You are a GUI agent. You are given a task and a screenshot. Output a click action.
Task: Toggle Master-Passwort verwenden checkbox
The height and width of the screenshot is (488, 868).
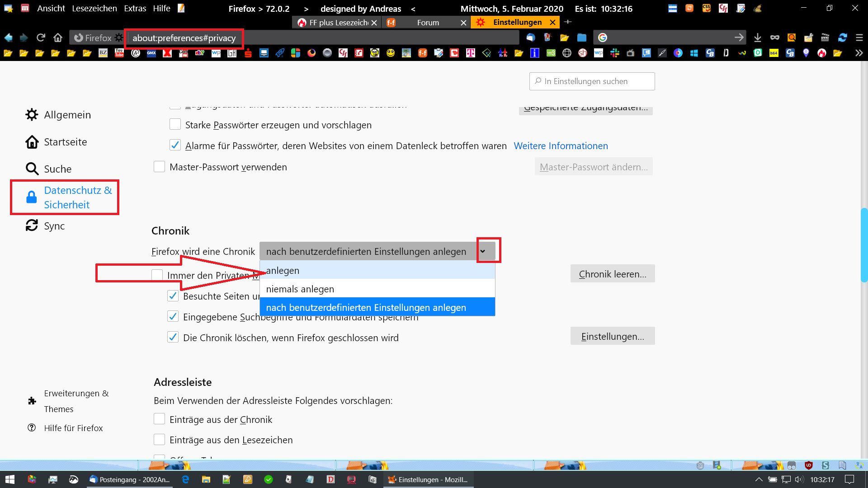click(x=159, y=167)
